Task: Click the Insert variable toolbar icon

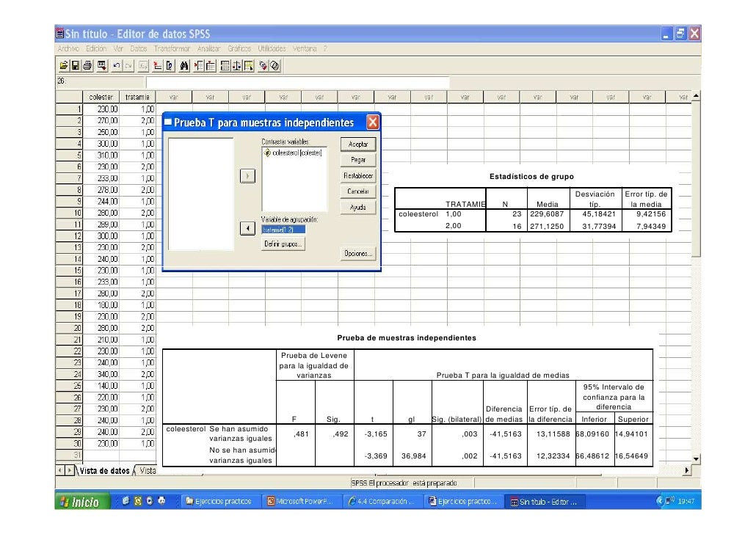Action: [211, 65]
